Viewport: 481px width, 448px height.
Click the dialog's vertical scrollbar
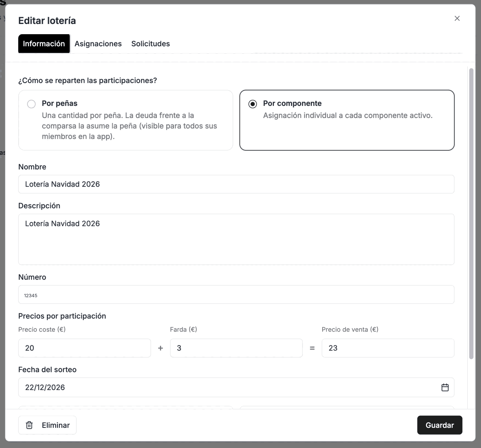coord(471,214)
